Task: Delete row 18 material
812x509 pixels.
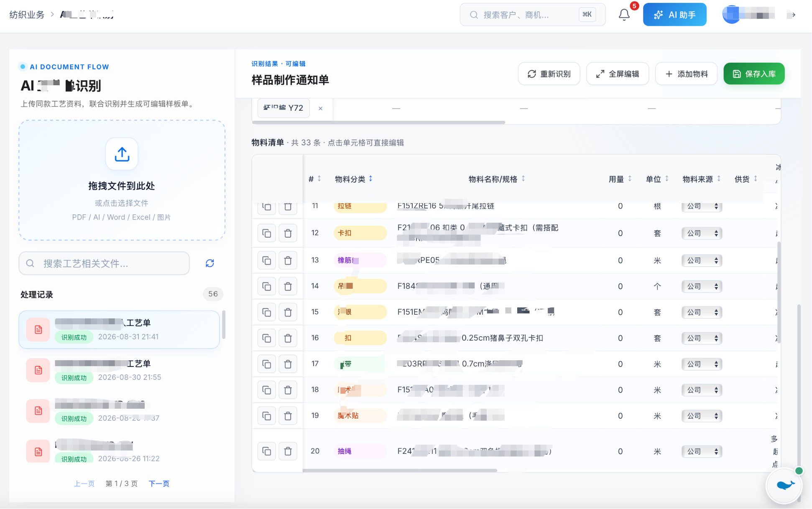Action: click(288, 390)
